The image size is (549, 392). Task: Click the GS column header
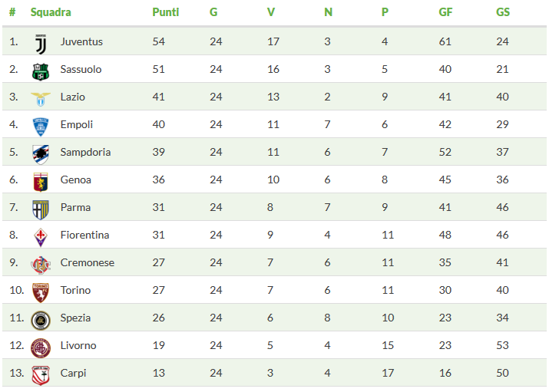[x=503, y=12]
